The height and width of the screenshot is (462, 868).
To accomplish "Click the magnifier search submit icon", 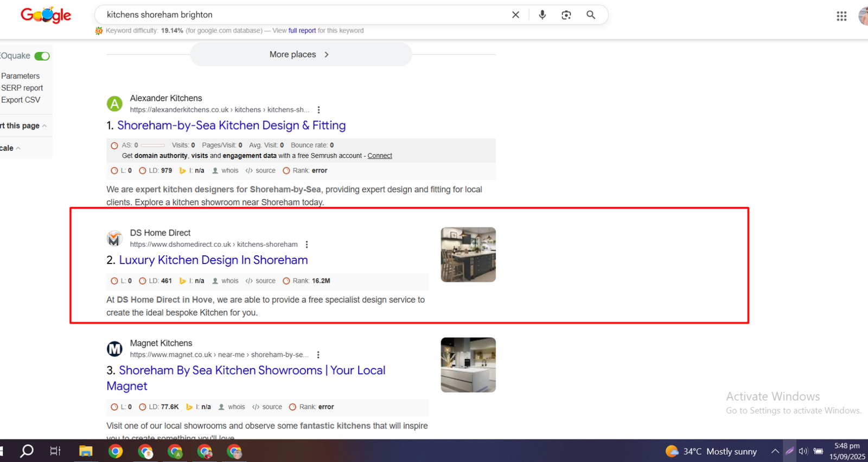I will [x=591, y=15].
